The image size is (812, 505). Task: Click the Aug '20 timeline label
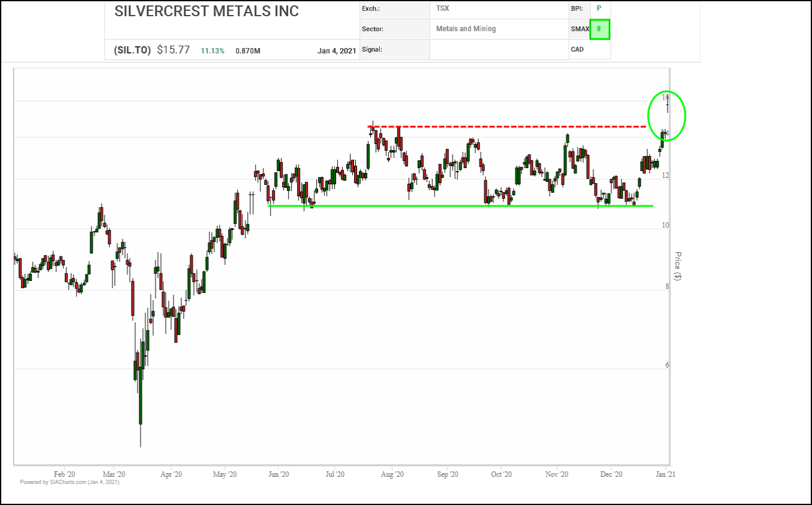[x=391, y=474]
